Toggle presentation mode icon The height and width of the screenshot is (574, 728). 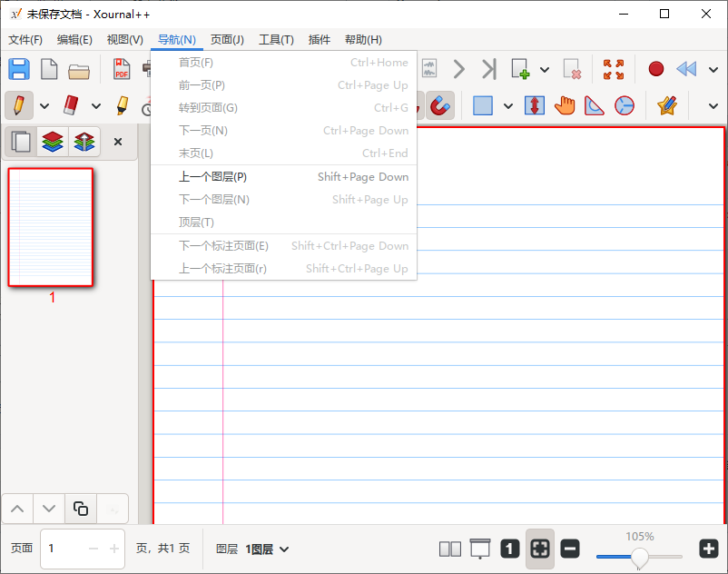pos(480,549)
